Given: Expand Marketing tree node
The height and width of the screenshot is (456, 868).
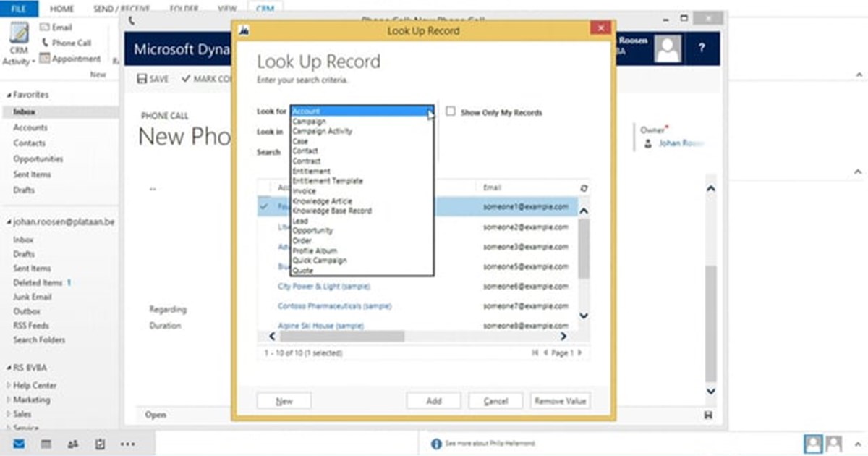Looking at the screenshot, I should [9, 400].
